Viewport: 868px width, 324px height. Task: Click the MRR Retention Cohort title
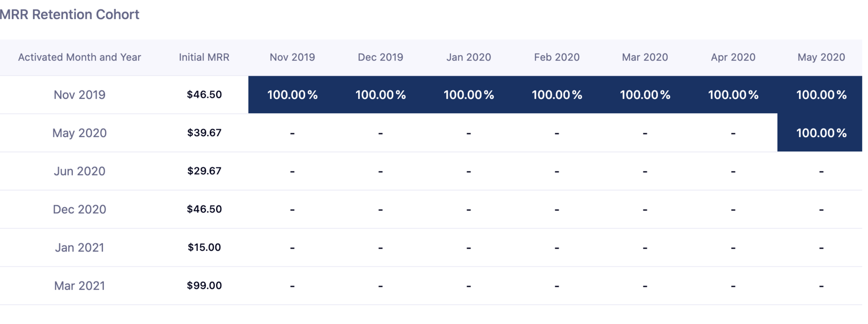[70, 15]
